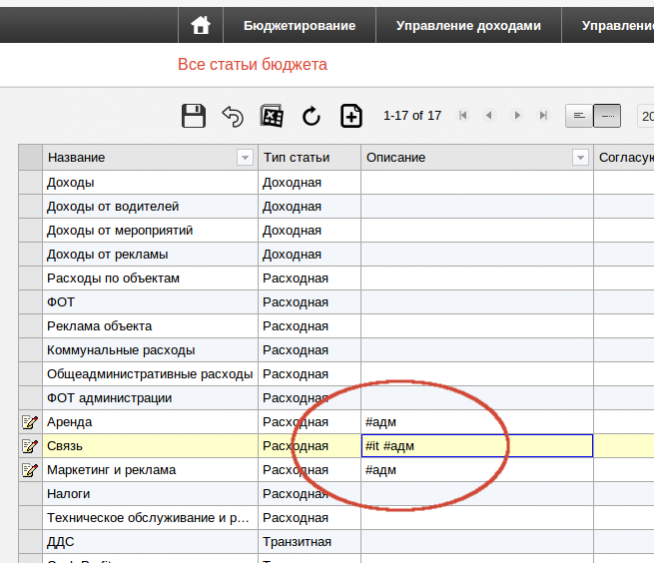Click edit icon beside the Аренда row
654x563 pixels.
pos(30,422)
